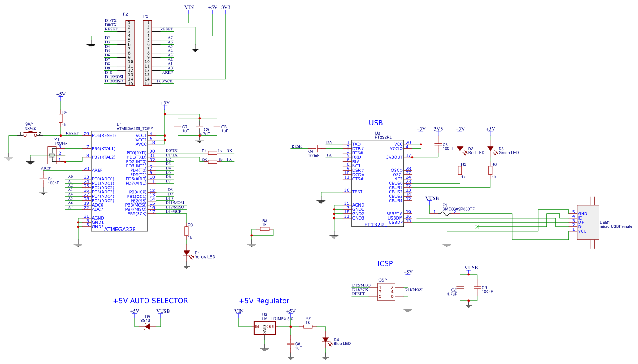Click resistor R7 near the regulator

pyautogui.click(x=308, y=326)
